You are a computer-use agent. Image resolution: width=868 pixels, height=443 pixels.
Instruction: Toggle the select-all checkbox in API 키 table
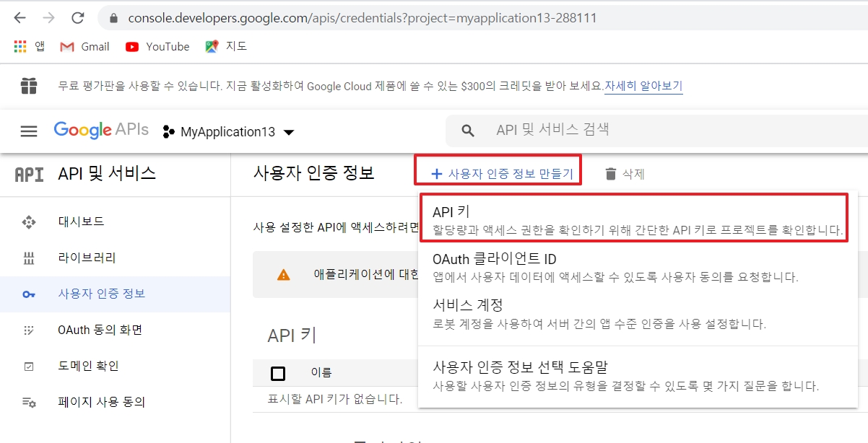pyautogui.click(x=278, y=374)
